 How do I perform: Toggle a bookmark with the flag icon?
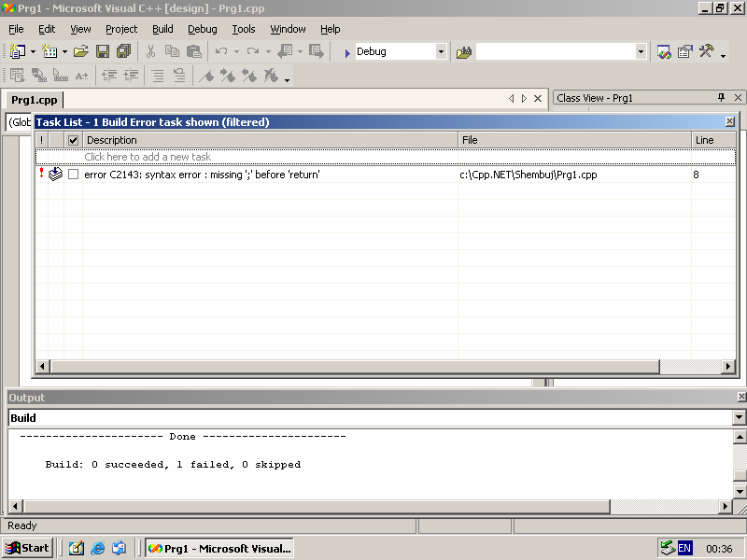(x=206, y=76)
